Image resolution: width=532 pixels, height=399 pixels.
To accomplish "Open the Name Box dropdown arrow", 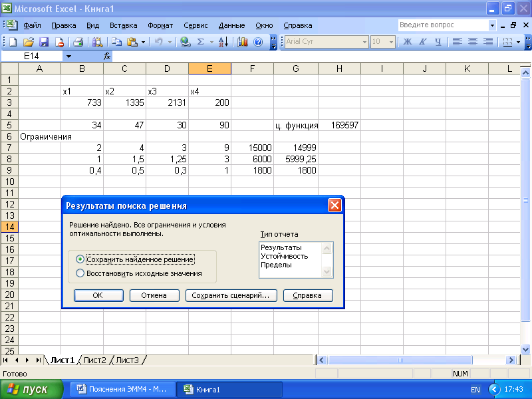I will (x=68, y=56).
